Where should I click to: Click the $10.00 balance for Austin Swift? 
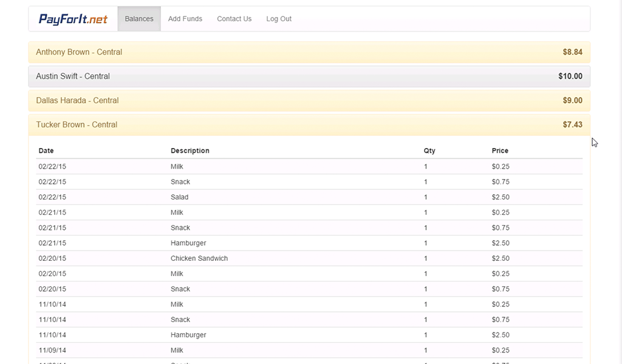tap(570, 76)
